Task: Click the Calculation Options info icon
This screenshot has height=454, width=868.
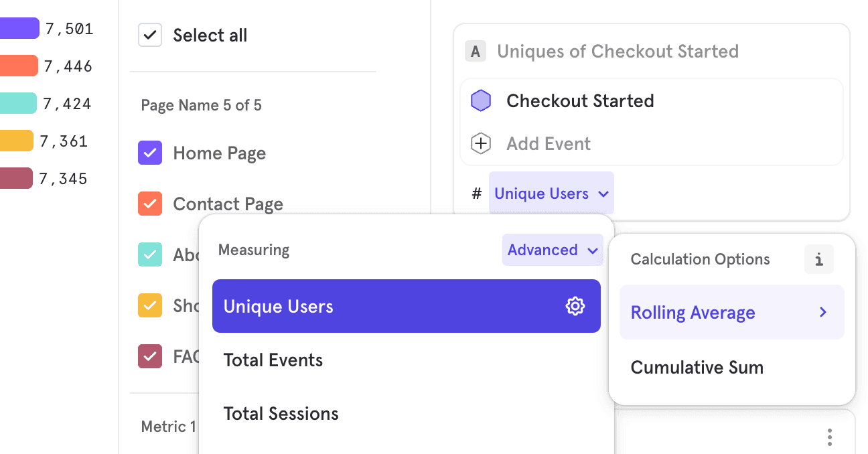Action: 818,260
